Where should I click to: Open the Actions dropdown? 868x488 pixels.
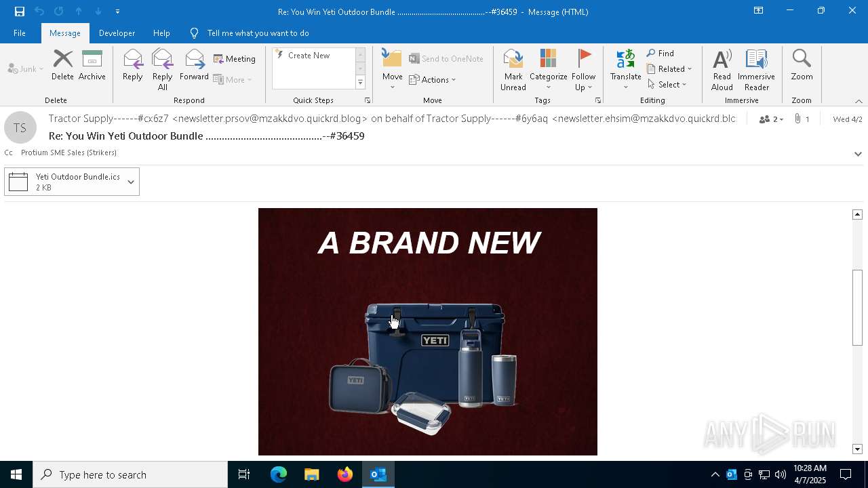pos(433,80)
